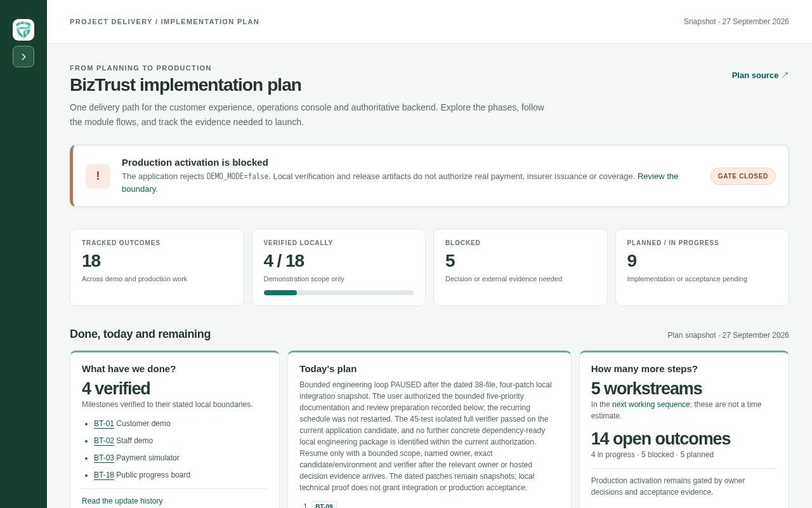The height and width of the screenshot is (508, 812).
Task: Click 4 in progress · 5 blocked · 5 planned text
Action: (652, 455)
